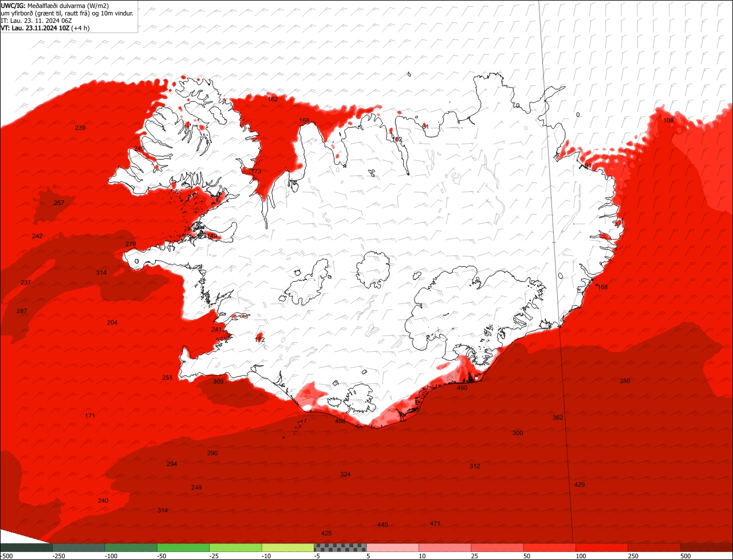
Task: Click the map value 249
Action: point(196,487)
